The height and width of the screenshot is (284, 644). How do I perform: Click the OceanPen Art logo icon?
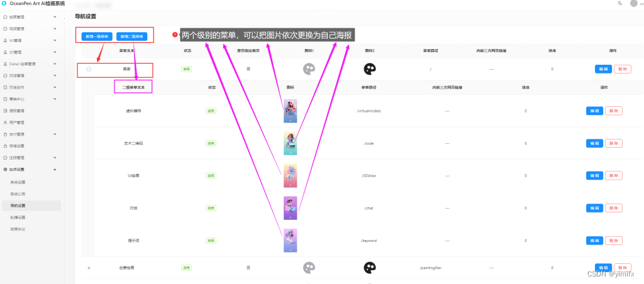[4, 3]
